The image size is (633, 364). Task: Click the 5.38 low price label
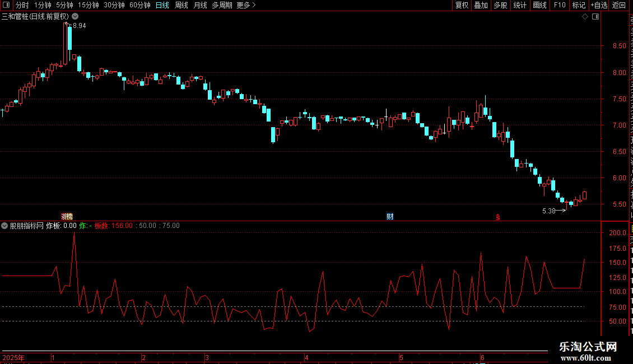(548, 211)
